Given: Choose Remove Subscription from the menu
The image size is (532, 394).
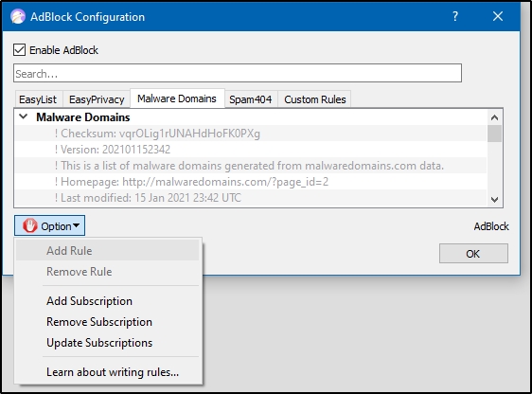Looking at the screenshot, I should [108, 322].
